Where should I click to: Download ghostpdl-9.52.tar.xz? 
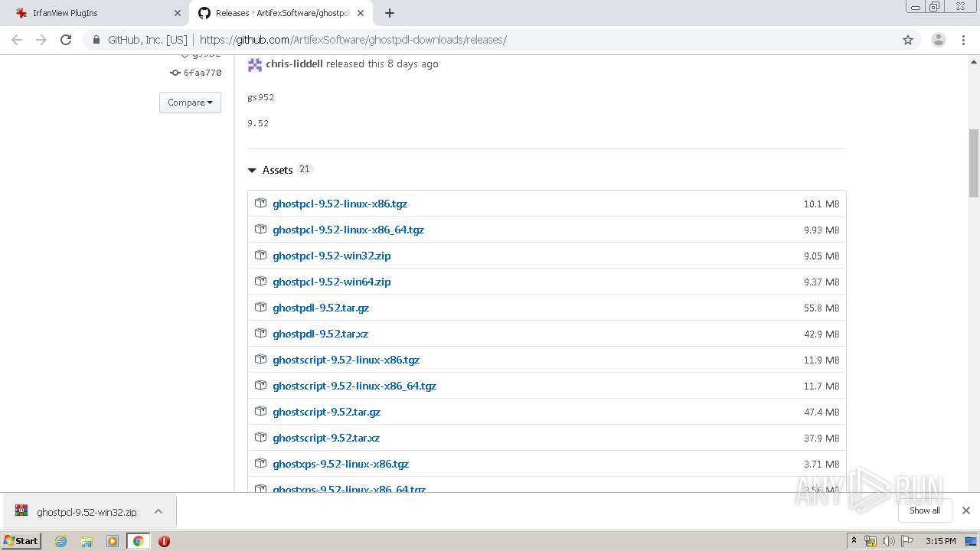(321, 334)
